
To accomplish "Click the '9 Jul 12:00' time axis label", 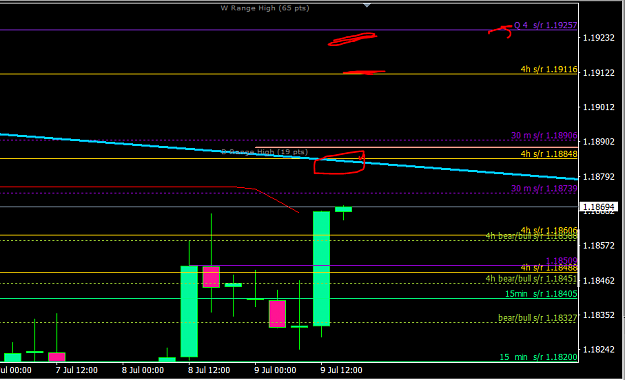I will (x=341, y=370).
